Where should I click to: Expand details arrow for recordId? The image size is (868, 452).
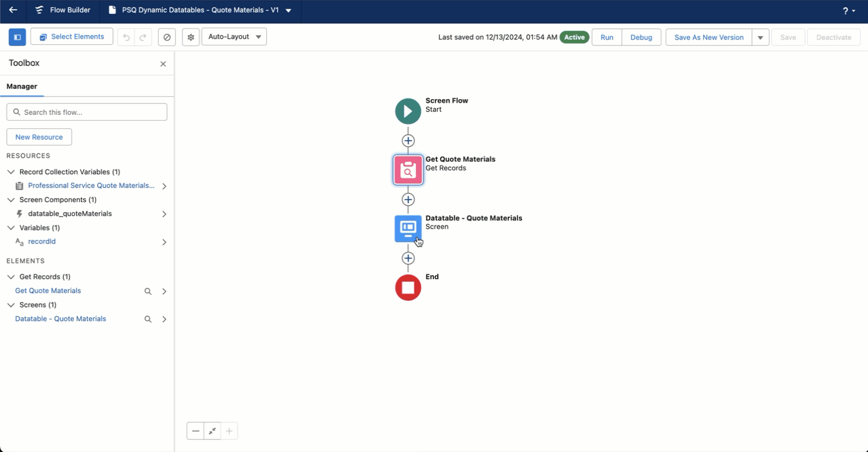coord(164,242)
